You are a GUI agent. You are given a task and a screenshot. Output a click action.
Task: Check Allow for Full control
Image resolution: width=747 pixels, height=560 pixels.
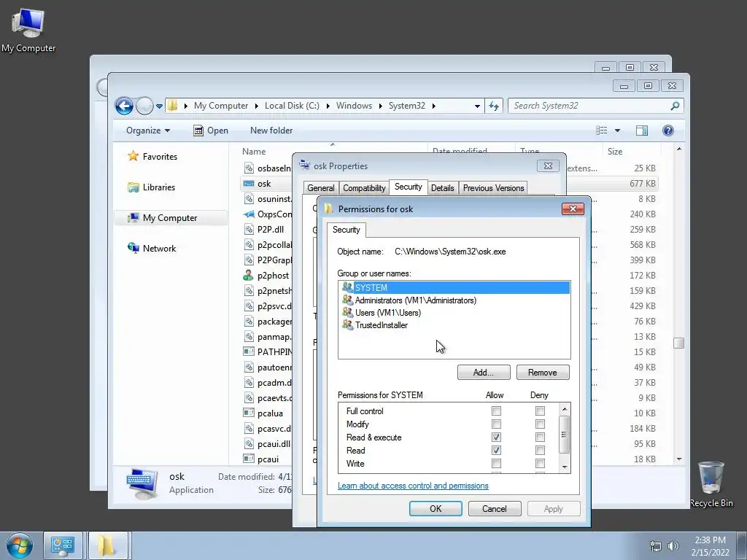pyautogui.click(x=496, y=411)
